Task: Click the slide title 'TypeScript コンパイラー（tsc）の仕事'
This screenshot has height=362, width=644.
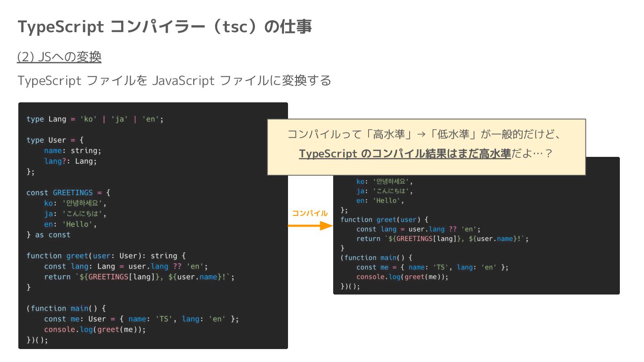Action: tap(165, 27)
